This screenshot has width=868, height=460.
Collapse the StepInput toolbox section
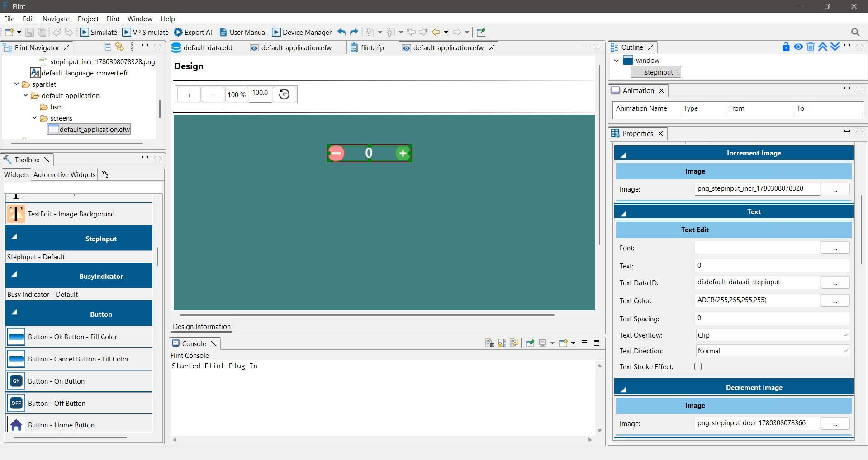[x=14, y=236]
